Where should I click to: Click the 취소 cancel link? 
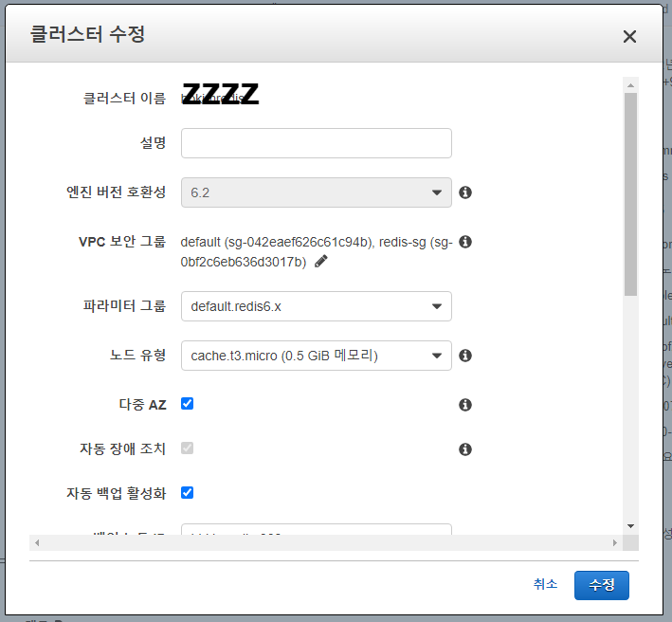click(545, 584)
